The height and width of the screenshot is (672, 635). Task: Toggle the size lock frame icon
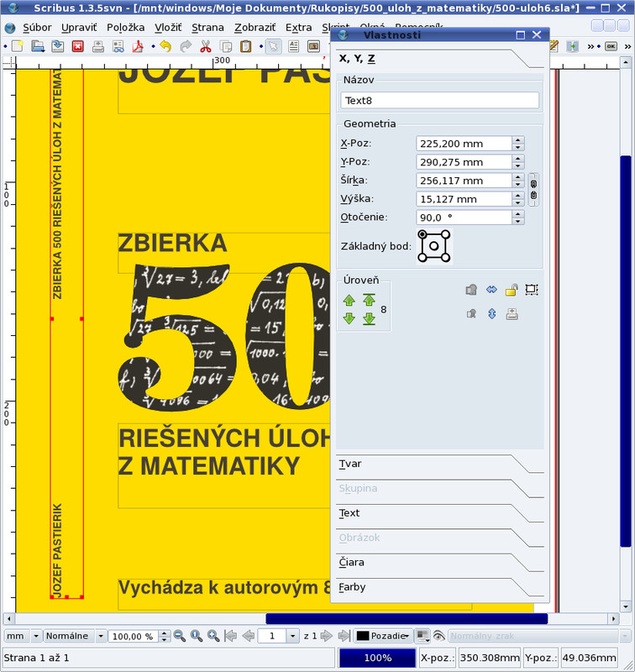click(x=531, y=290)
